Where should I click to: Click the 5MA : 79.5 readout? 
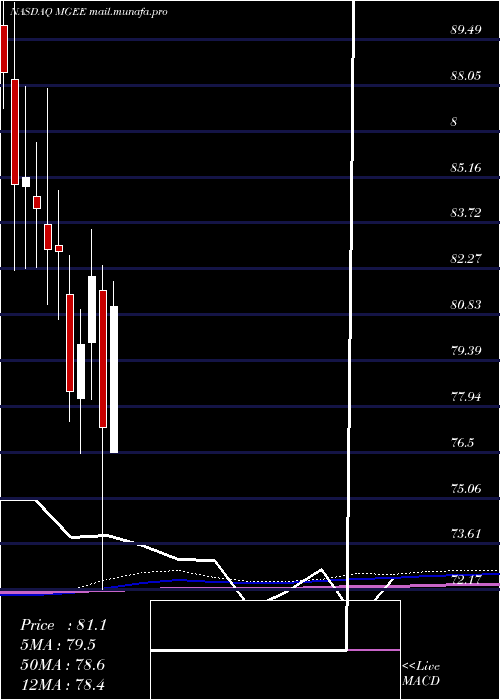(58, 645)
